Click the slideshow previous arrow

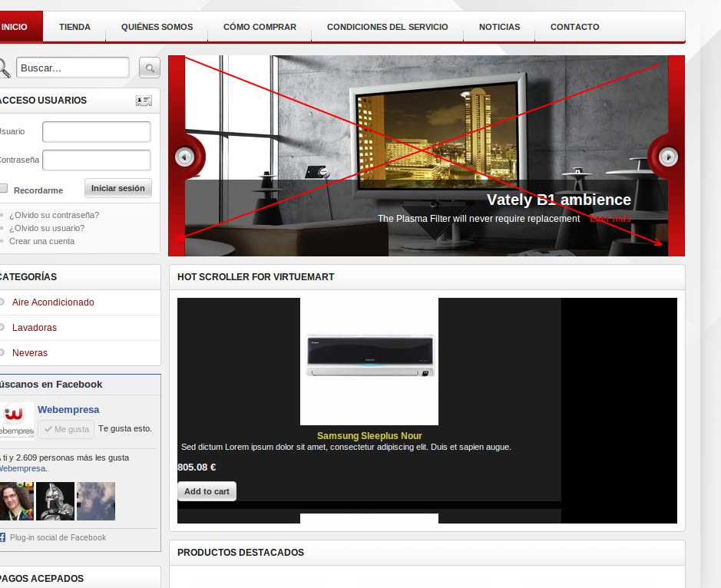[x=184, y=157]
